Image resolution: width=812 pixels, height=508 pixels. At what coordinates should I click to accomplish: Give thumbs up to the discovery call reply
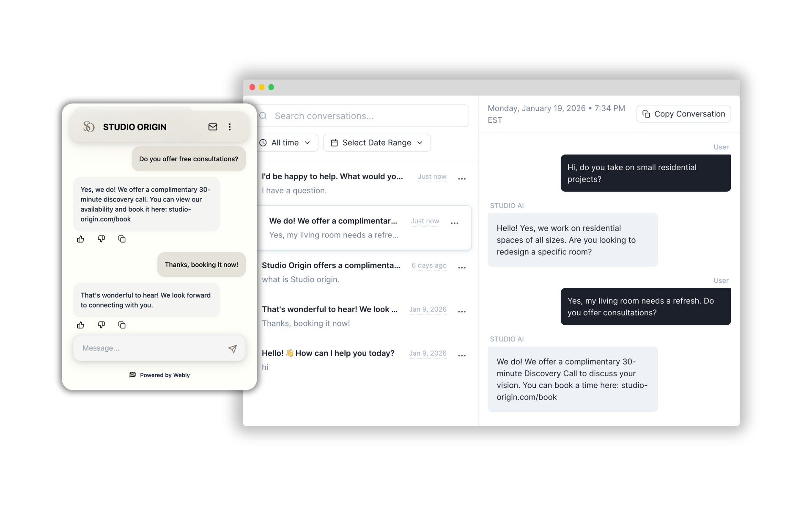tap(80, 239)
